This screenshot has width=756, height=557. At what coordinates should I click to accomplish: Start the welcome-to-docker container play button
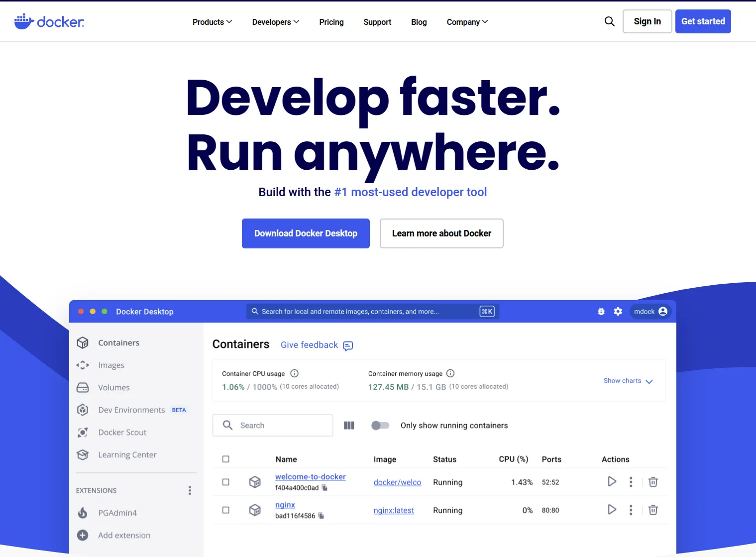[x=612, y=481]
